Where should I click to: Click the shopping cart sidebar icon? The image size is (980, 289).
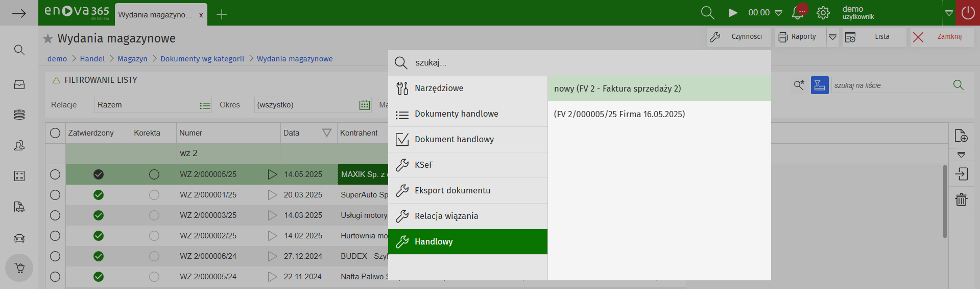[x=19, y=268]
